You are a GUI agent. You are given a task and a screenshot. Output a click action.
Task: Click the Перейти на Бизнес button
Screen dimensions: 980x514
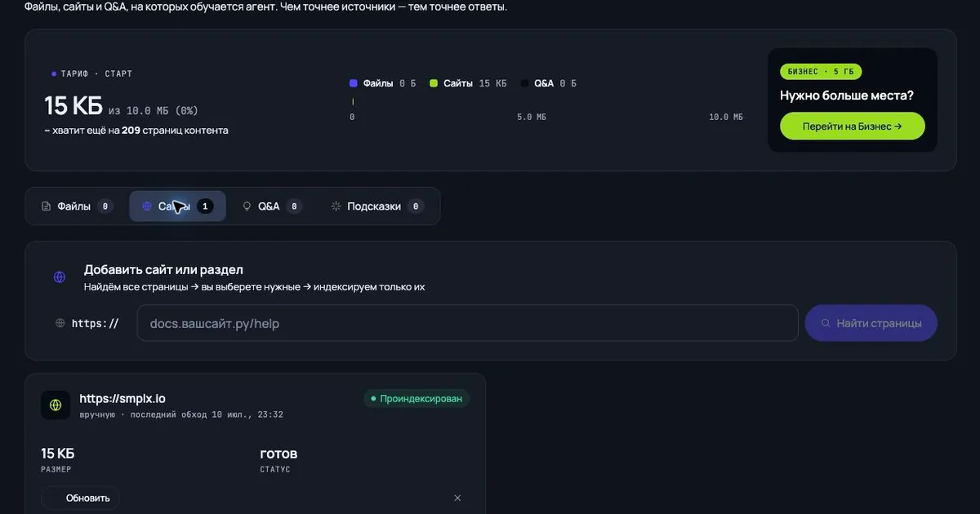click(852, 126)
